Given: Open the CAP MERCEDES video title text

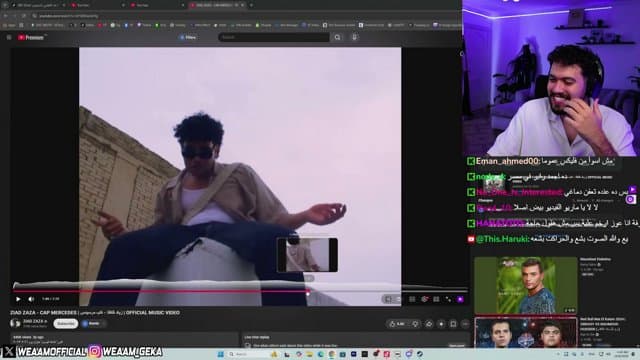Looking at the screenshot, I should tap(95, 313).
